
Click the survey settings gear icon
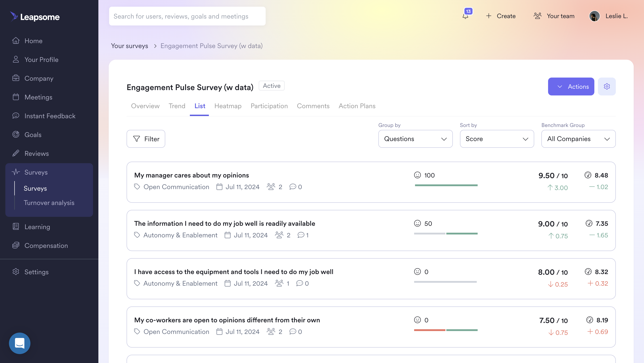pyautogui.click(x=606, y=87)
